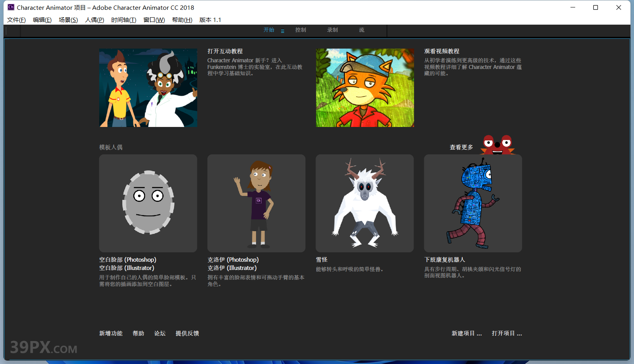Open the workspace menu icon beside 开始
Image resolution: width=634 pixels, height=364 pixels.
coord(282,31)
